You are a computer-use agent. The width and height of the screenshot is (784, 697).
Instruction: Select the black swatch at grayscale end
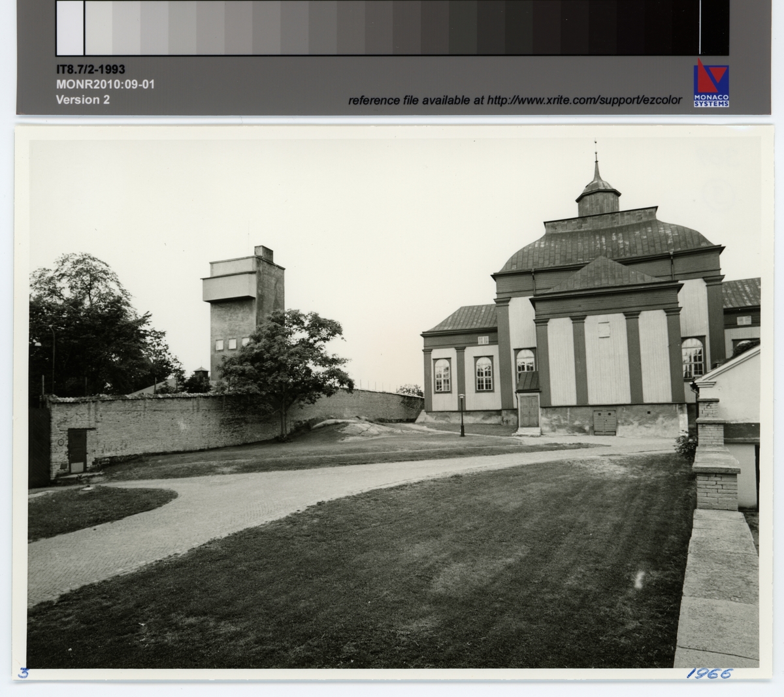pyautogui.click(x=714, y=27)
